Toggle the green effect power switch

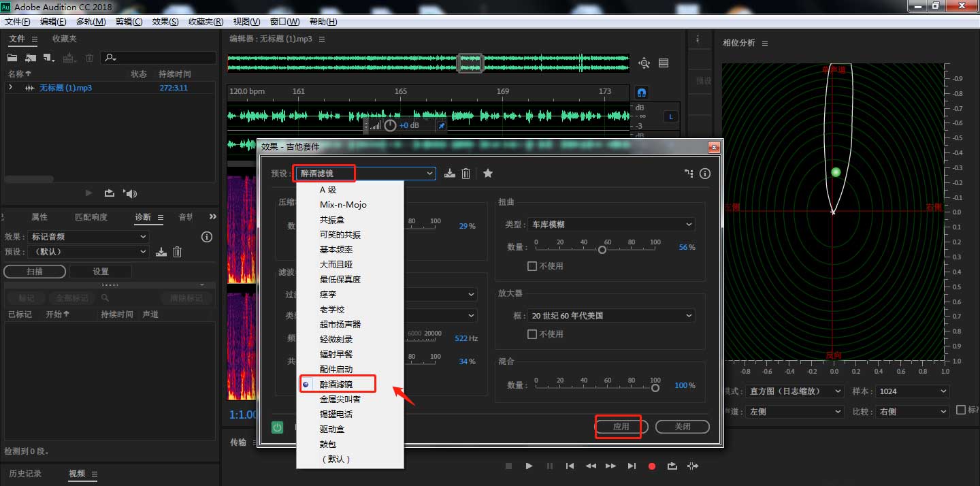pyautogui.click(x=276, y=427)
